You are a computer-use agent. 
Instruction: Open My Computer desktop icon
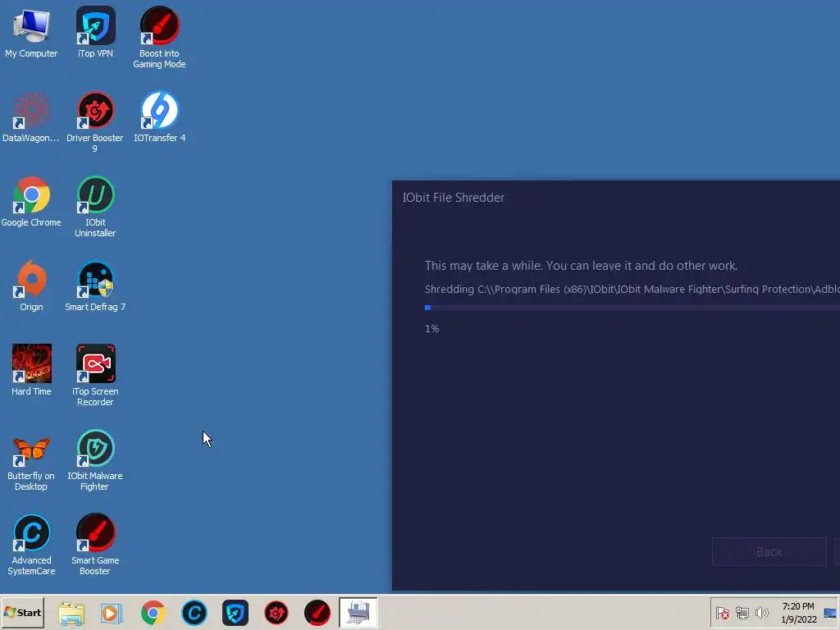[x=31, y=33]
